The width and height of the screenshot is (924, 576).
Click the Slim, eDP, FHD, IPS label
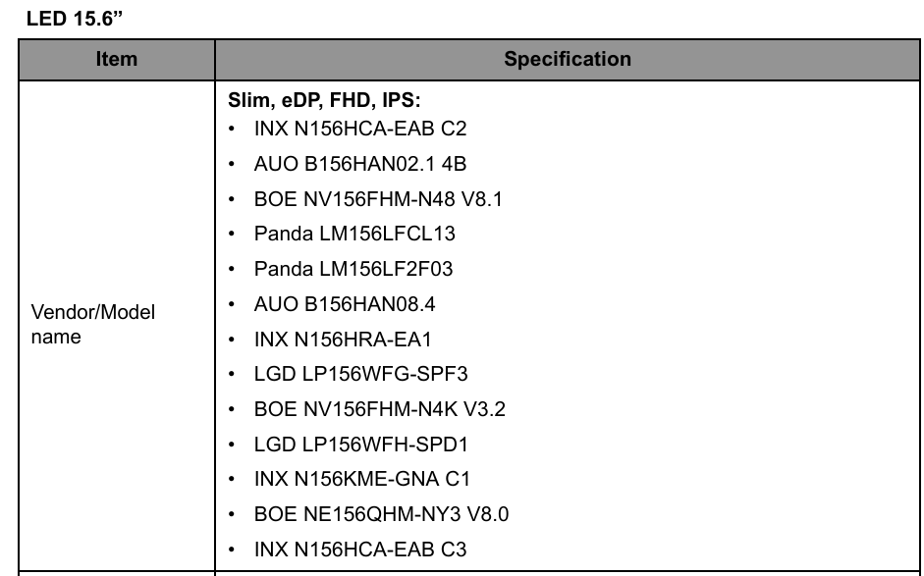(x=325, y=100)
